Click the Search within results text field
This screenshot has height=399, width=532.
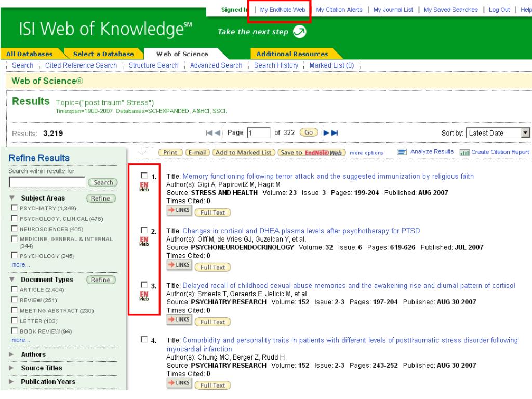[x=47, y=182]
